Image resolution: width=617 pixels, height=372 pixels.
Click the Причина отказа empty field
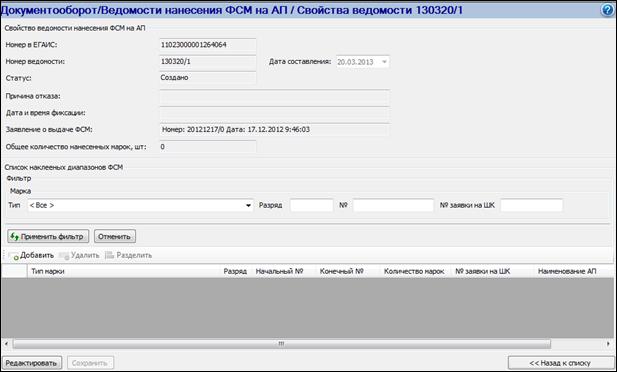[274, 96]
